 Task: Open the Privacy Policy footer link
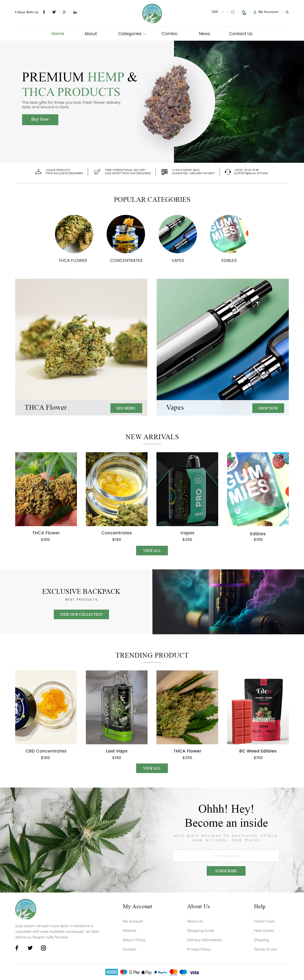click(x=199, y=949)
